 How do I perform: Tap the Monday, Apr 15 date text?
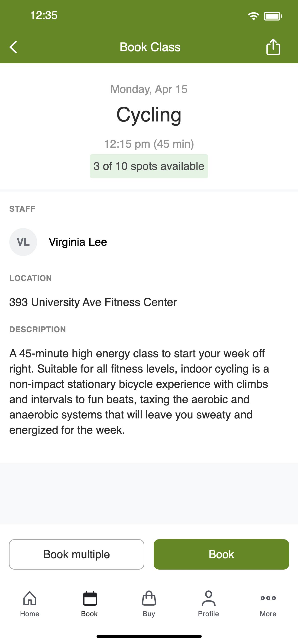[149, 89]
